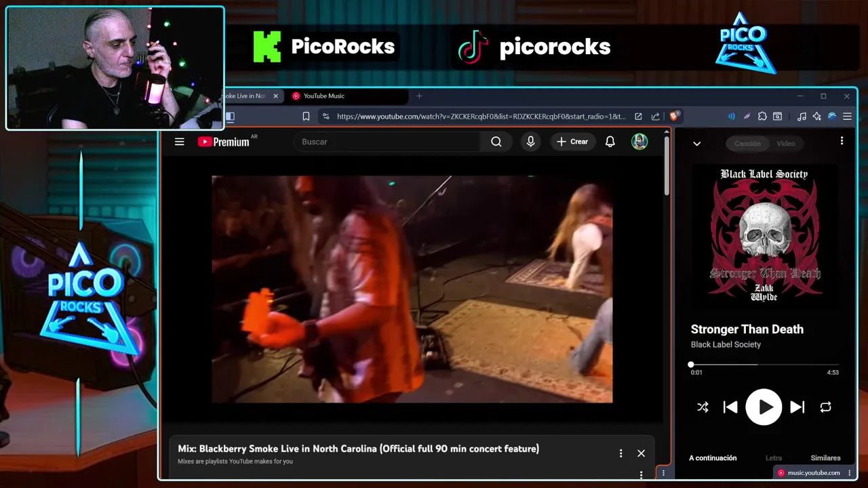Image resolution: width=868 pixels, height=488 pixels.
Task: Play the Stronger Than Death track
Action: [x=764, y=407]
